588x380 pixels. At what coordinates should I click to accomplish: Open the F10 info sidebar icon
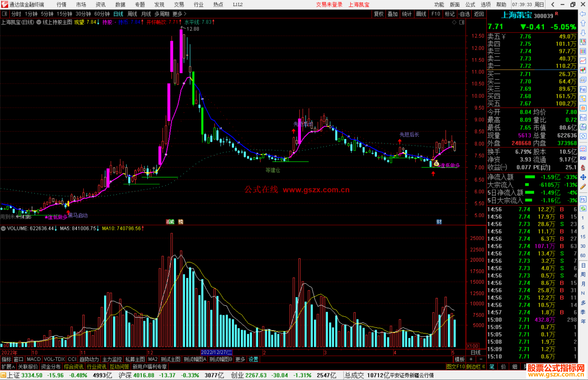click(x=583, y=89)
